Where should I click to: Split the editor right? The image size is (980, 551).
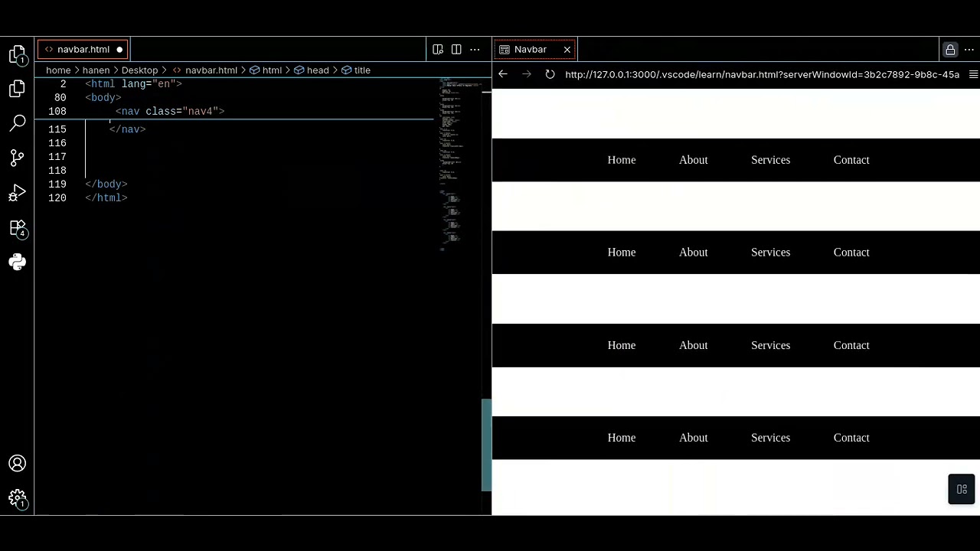pyautogui.click(x=456, y=49)
